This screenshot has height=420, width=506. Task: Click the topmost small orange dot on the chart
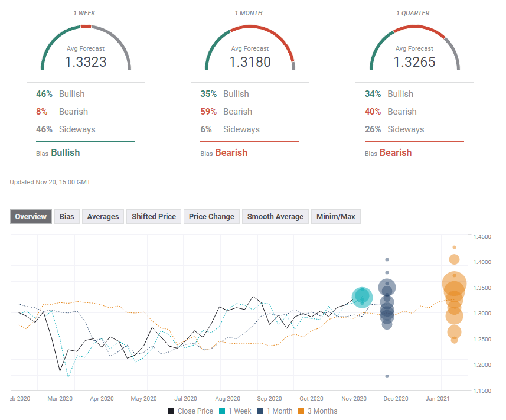[x=454, y=248]
